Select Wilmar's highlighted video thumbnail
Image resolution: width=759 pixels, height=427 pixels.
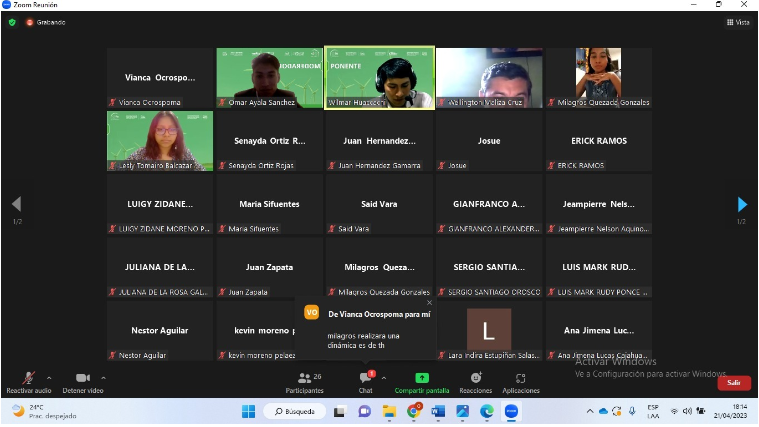tap(380, 77)
